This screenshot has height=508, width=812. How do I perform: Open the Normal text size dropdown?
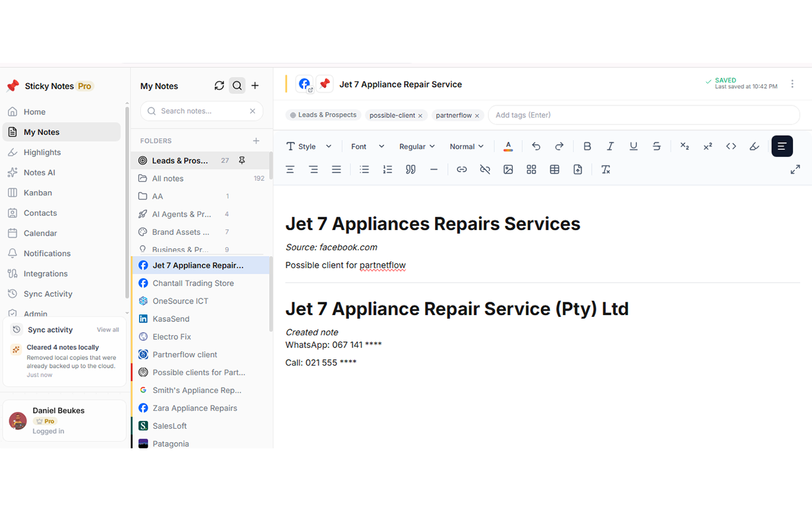click(467, 147)
